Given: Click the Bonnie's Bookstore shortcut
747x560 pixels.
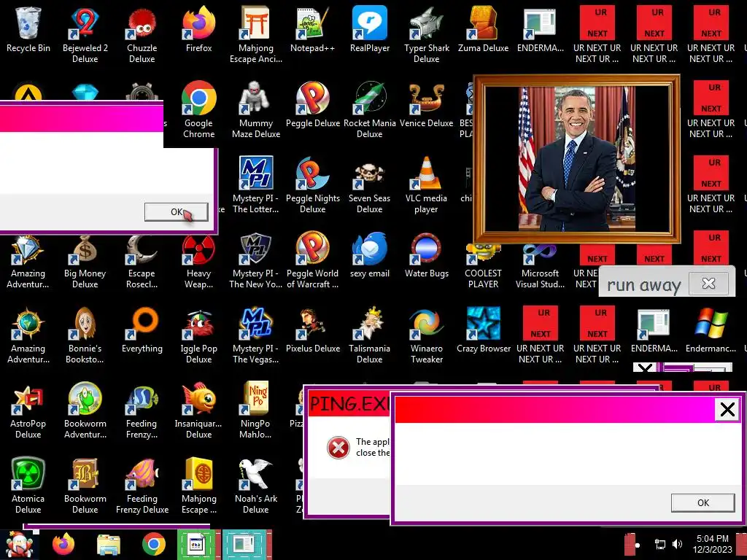Looking at the screenshot, I should (85, 336).
